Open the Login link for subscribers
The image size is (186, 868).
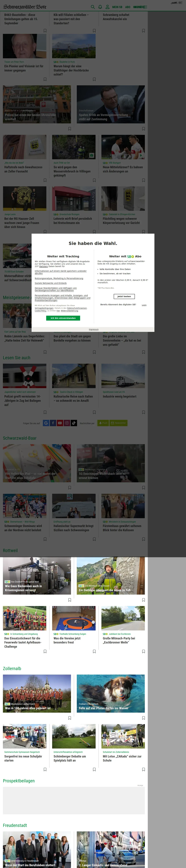pos(144,305)
